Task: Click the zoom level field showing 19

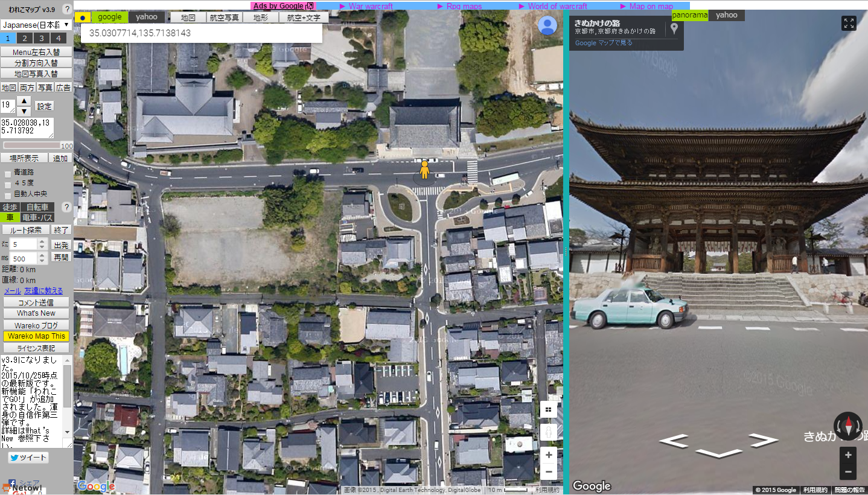Action: 7,106
